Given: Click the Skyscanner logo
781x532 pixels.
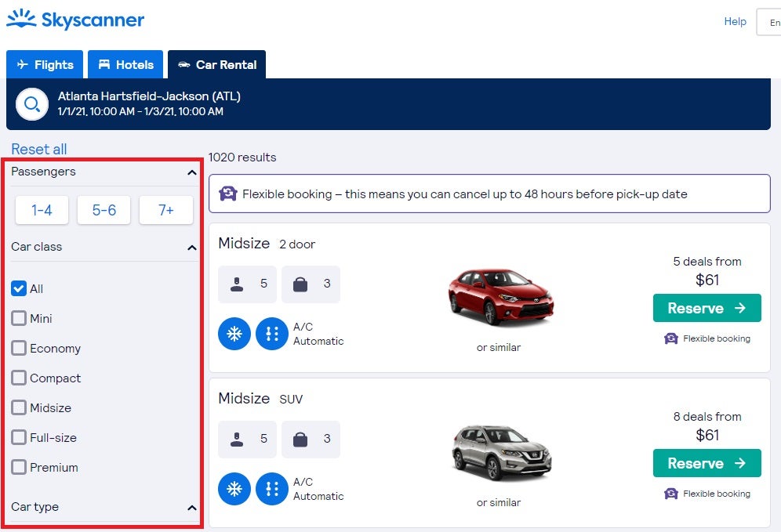Looking at the screenshot, I should point(75,20).
